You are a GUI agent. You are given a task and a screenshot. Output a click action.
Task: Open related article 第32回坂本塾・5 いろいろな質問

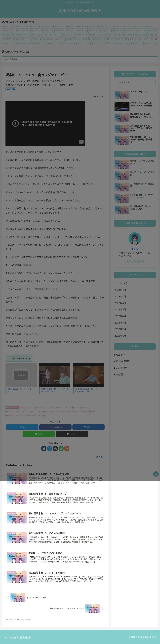tap(55, 537)
